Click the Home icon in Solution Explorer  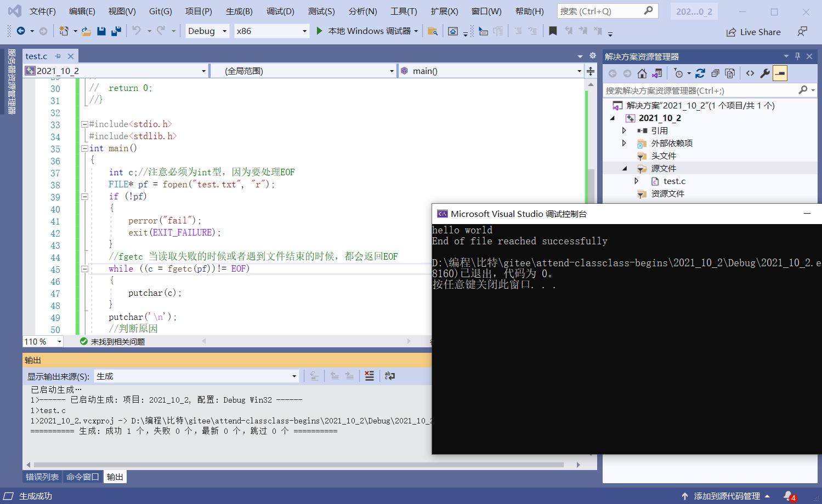[642, 73]
